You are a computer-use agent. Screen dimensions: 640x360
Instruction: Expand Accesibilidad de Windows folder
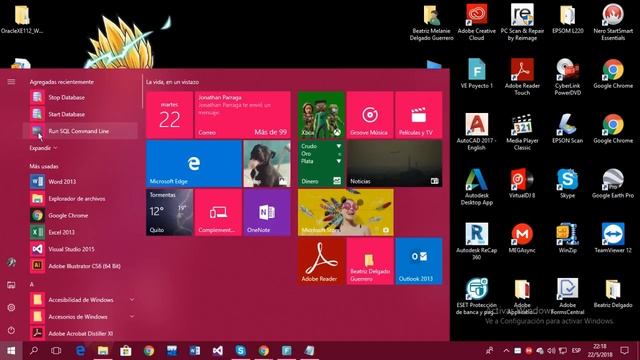tap(80, 300)
